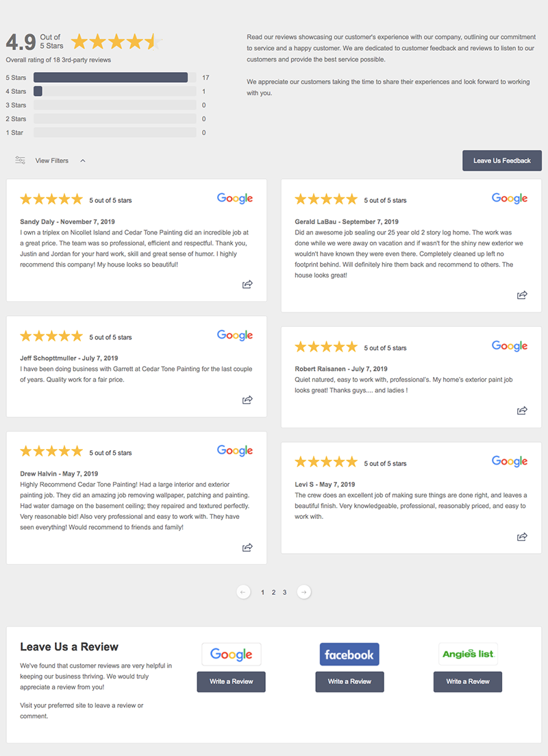
Task: Jump to page 1 of reviews
Action: (262, 592)
